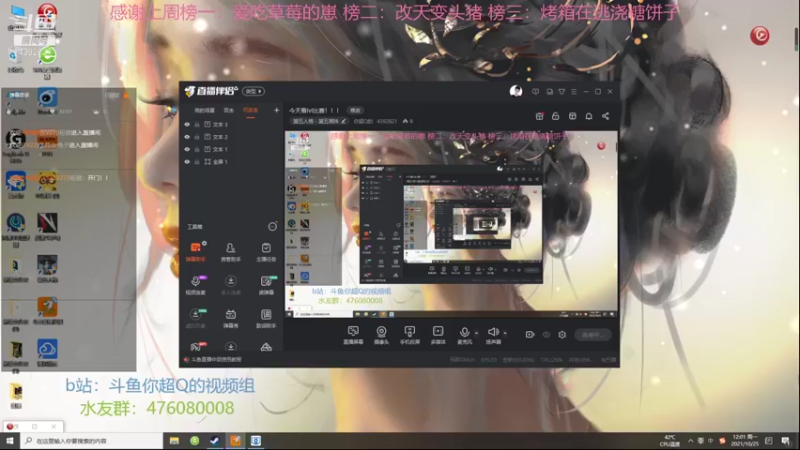Open the Douyu streaming tutorial link
The width and height of the screenshot is (800, 450).
click(x=216, y=360)
